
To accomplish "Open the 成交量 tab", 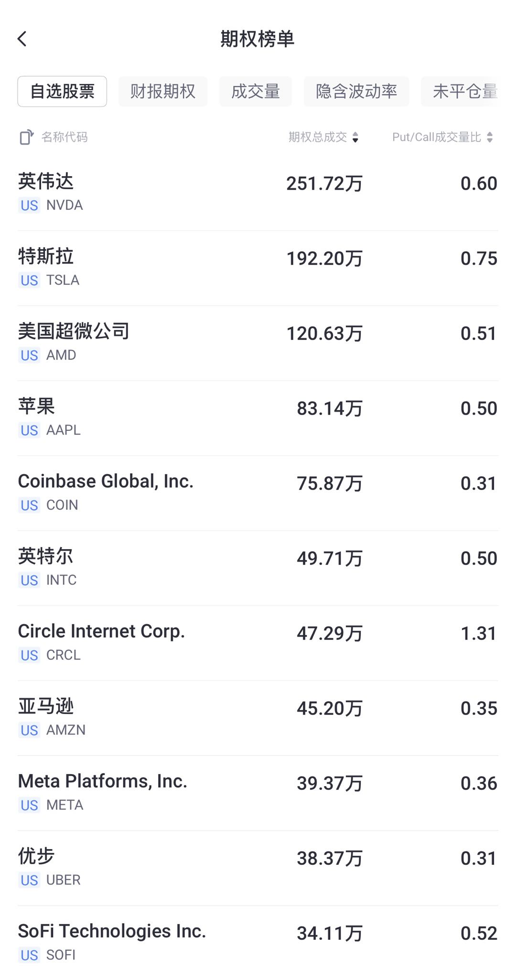I will pos(256,91).
